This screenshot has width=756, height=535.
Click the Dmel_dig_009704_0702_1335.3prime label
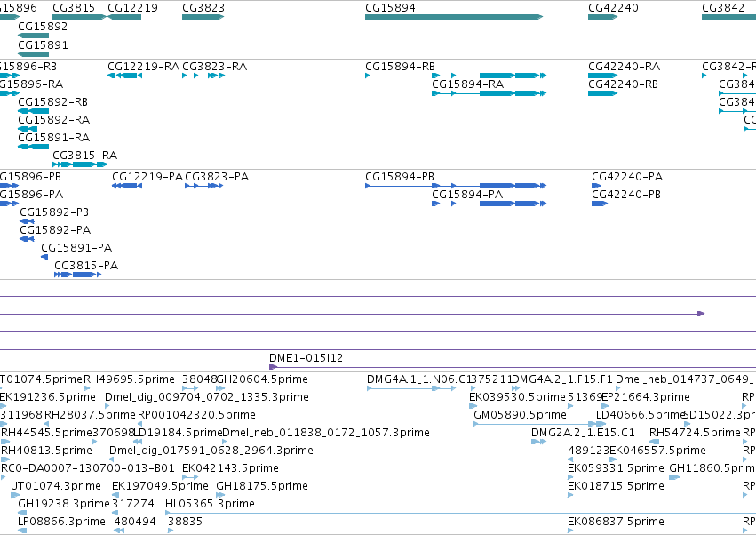click(207, 397)
